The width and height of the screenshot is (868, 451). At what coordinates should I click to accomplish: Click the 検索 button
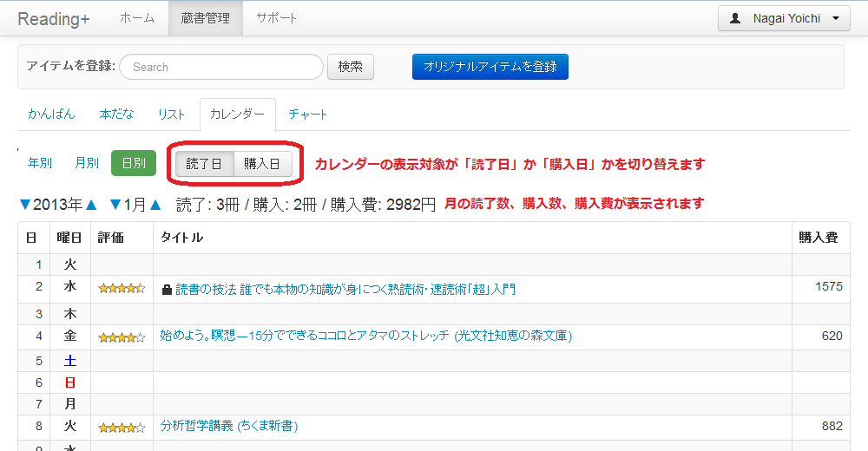click(351, 67)
